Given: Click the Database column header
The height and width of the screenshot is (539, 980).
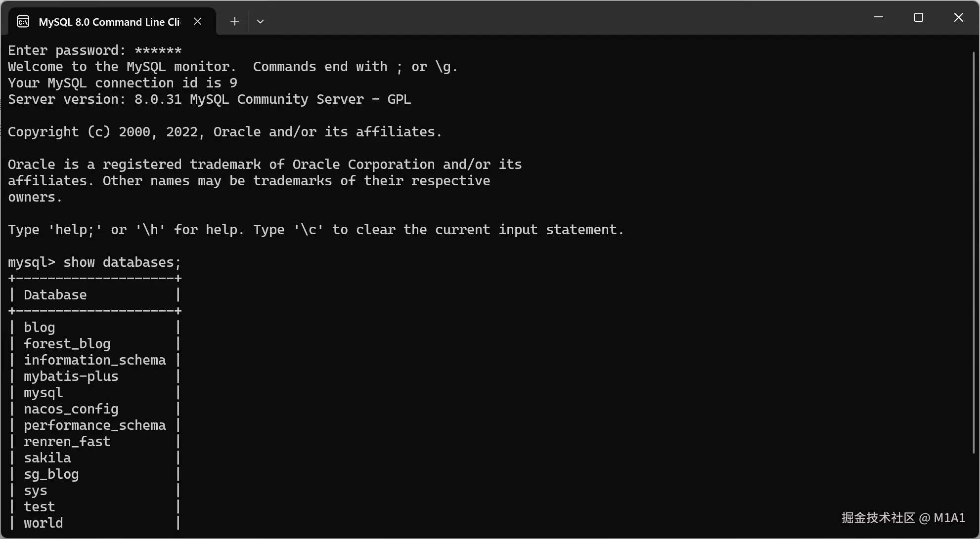Looking at the screenshot, I should pos(55,295).
